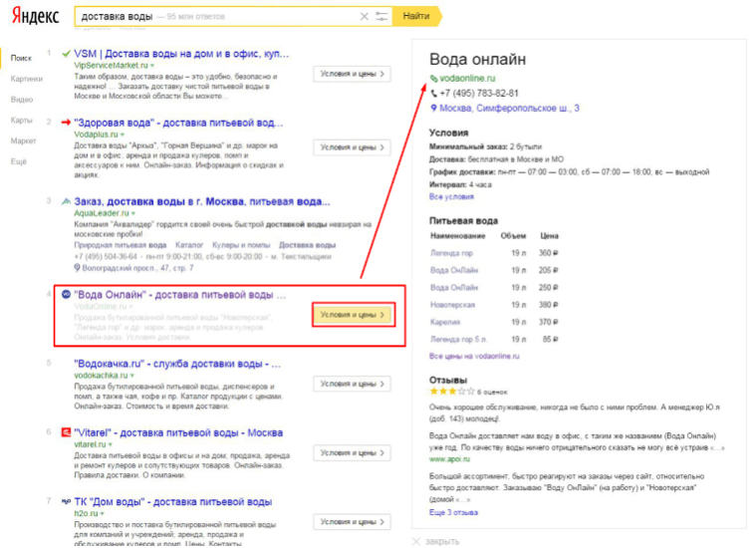Open Все цены на vodaonline.ru link
The width and height of the screenshot is (756, 548).
point(474,356)
